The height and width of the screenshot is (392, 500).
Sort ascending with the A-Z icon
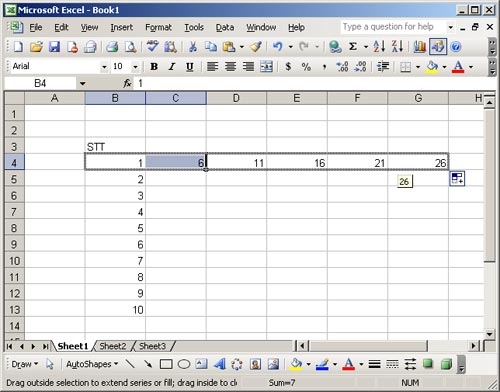coord(379,47)
